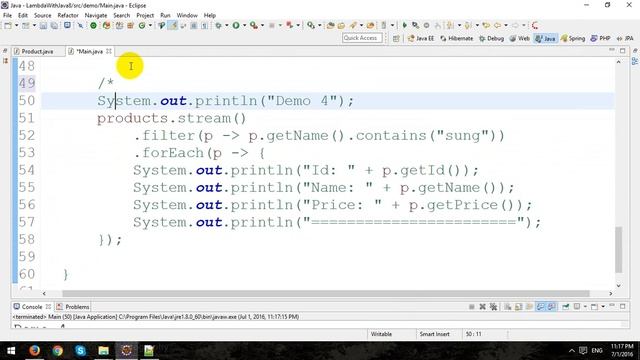The image size is (640, 360).
Task: Click the Firefox taskbar icon
Action: (x=34, y=350)
